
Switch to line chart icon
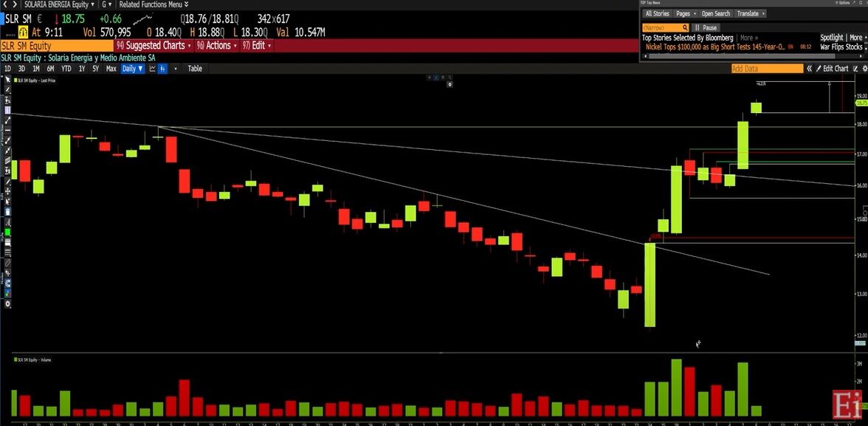pyautogui.click(x=152, y=69)
